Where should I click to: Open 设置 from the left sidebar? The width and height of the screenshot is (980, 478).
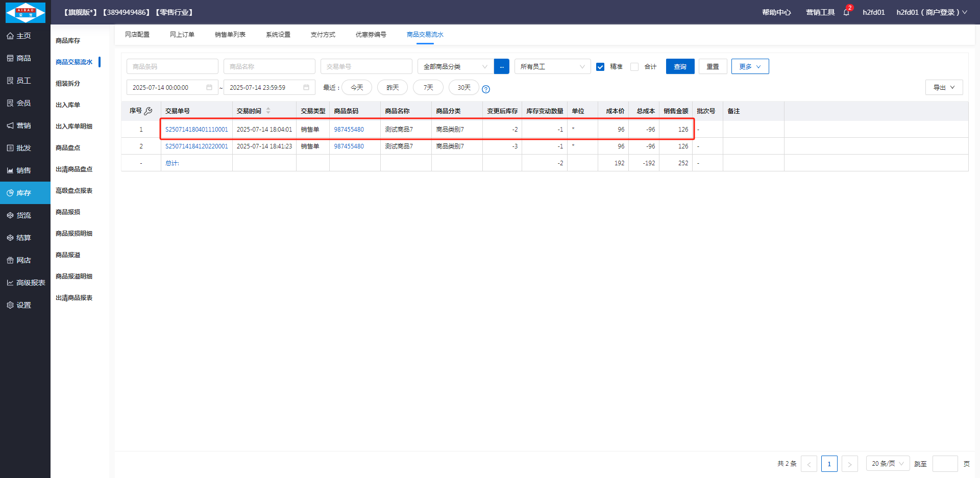(x=24, y=305)
